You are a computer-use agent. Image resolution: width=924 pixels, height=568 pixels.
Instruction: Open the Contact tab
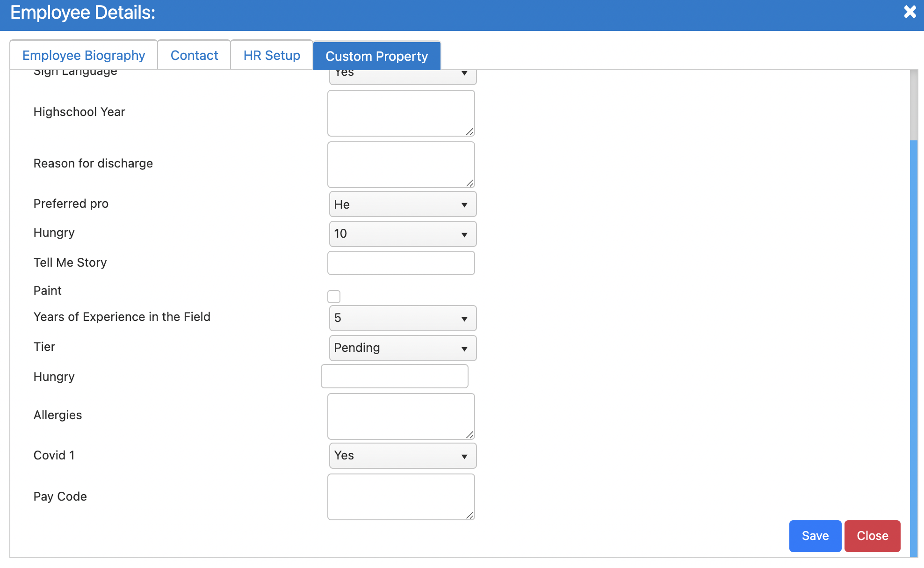194,56
